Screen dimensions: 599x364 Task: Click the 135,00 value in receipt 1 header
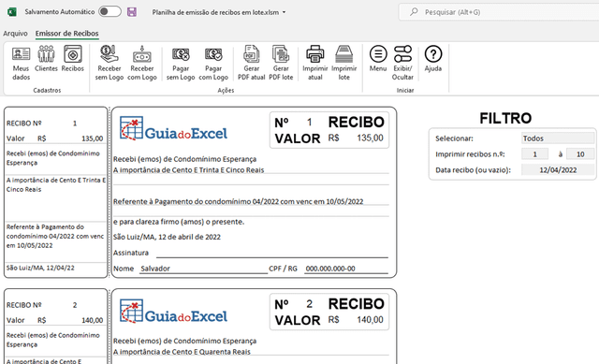click(370, 138)
